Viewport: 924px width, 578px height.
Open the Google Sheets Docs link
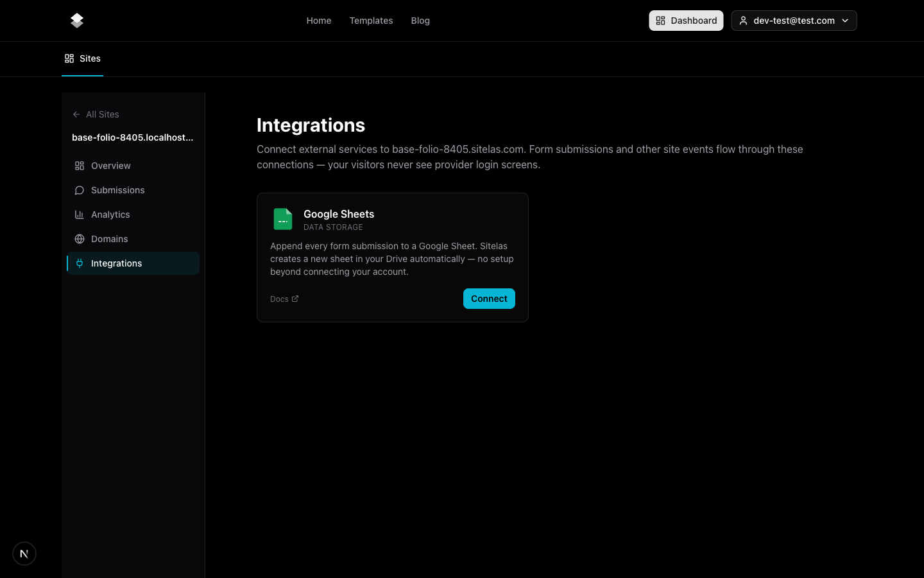pyautogui.click(x=284, y=299)
